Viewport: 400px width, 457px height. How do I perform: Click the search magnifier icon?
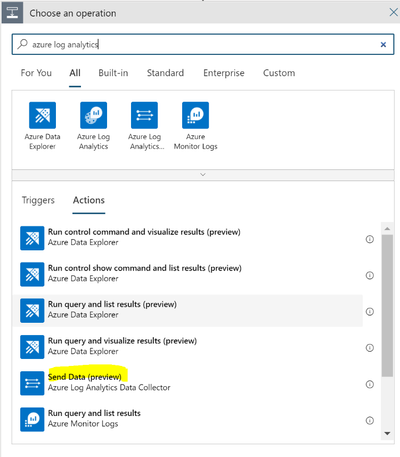22,44
